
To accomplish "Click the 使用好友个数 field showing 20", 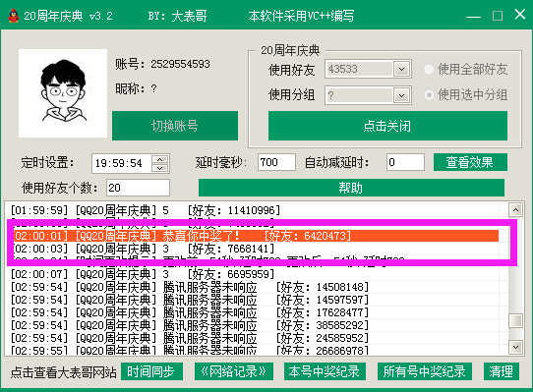I will (138, 188).
